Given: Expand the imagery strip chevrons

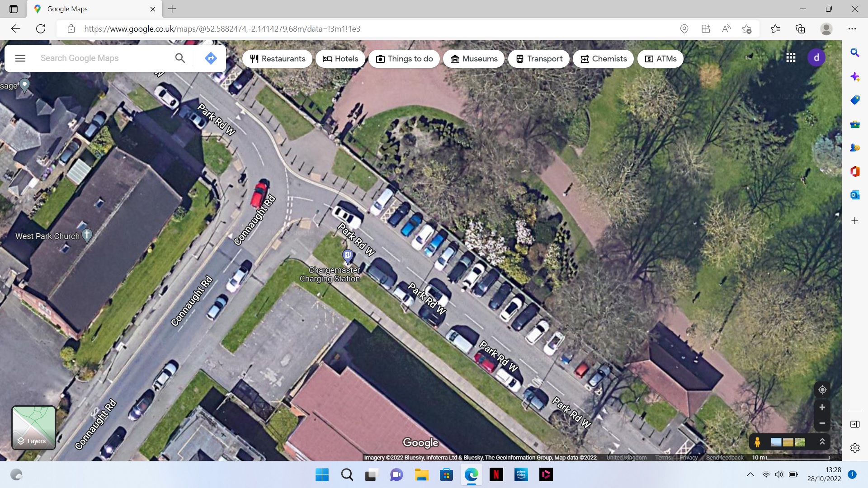Looking at the screenshot, I should coord(822,442).
